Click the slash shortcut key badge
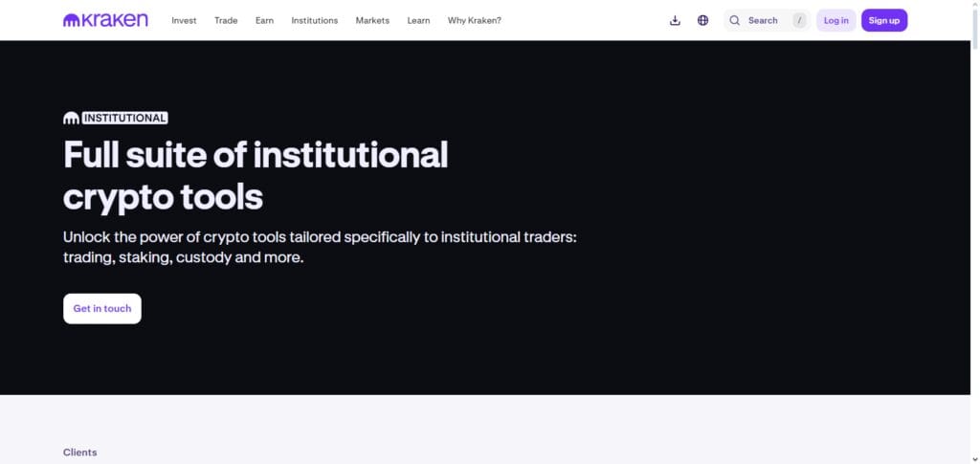The width and height of the screenshot is (980, 464). click(799, 21)
